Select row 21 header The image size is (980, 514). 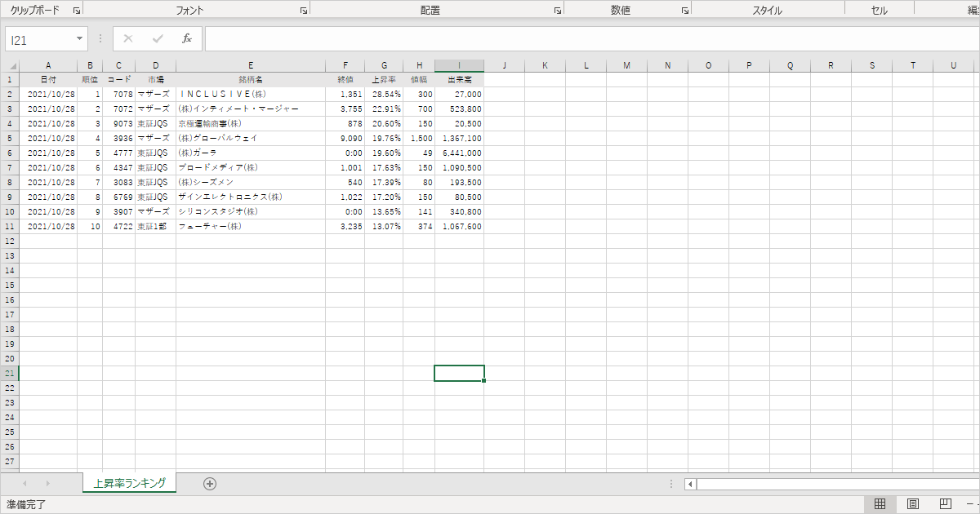[x=10, y=374]
